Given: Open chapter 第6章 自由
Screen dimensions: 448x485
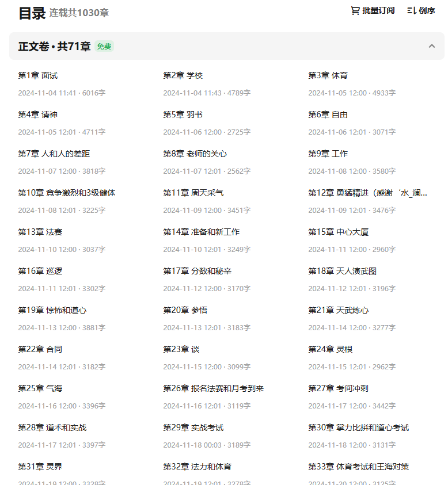Looking at the screenshot, I should point(328,114).
